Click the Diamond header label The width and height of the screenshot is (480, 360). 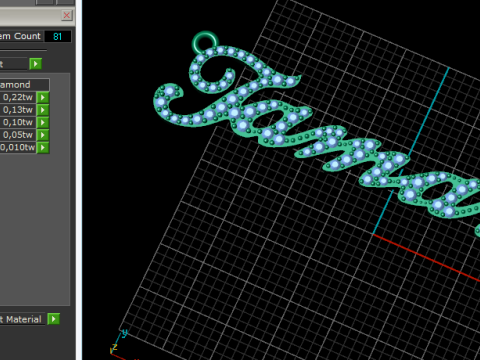click(x=24, y=85)
